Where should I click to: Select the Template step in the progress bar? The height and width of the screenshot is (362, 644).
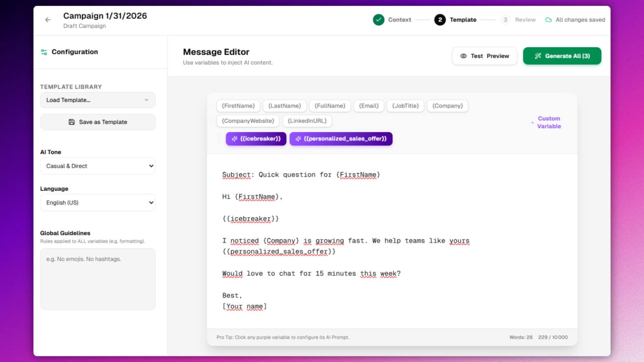pyautogui.click(x=440, y=20)
